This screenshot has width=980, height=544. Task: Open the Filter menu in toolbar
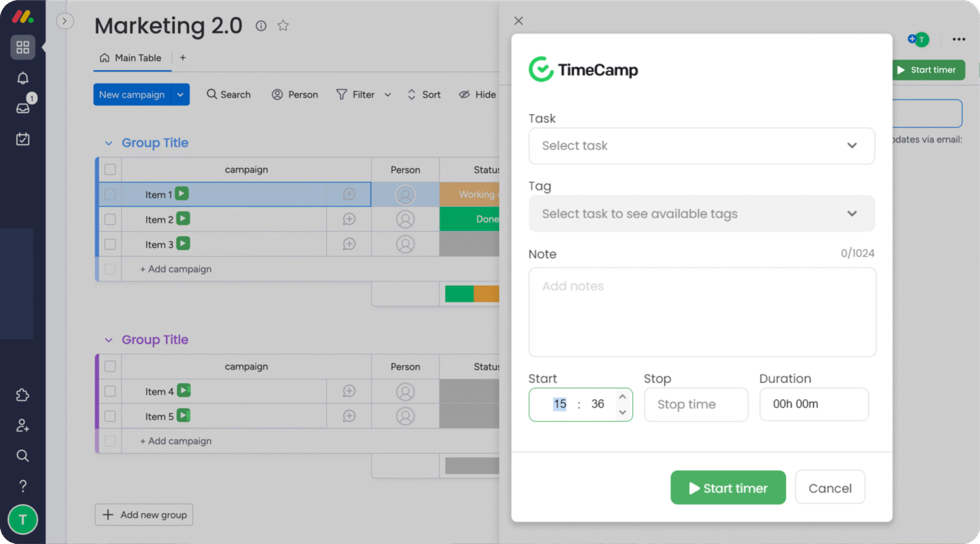click(x=356, y=95)
